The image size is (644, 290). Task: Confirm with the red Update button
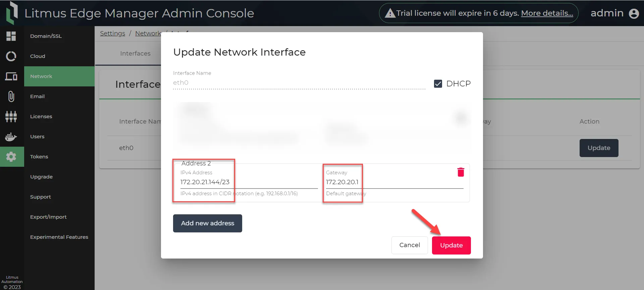coord(451,245)
